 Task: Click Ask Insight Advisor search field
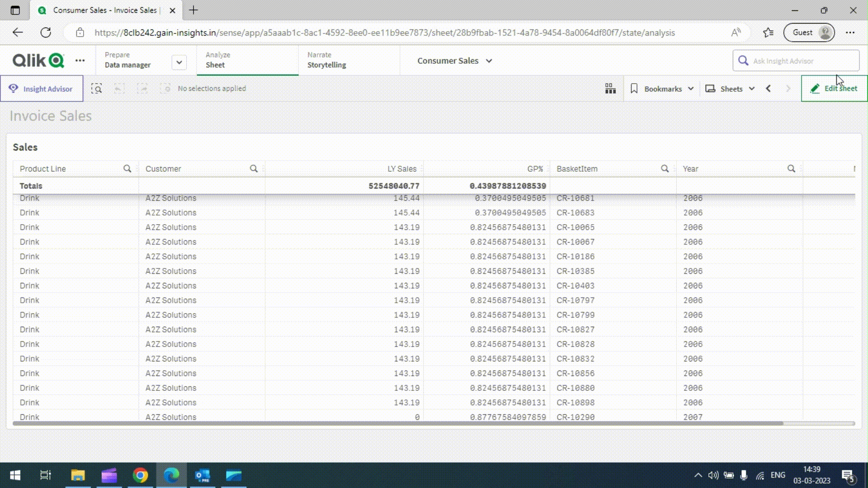[x=796, y=61]
